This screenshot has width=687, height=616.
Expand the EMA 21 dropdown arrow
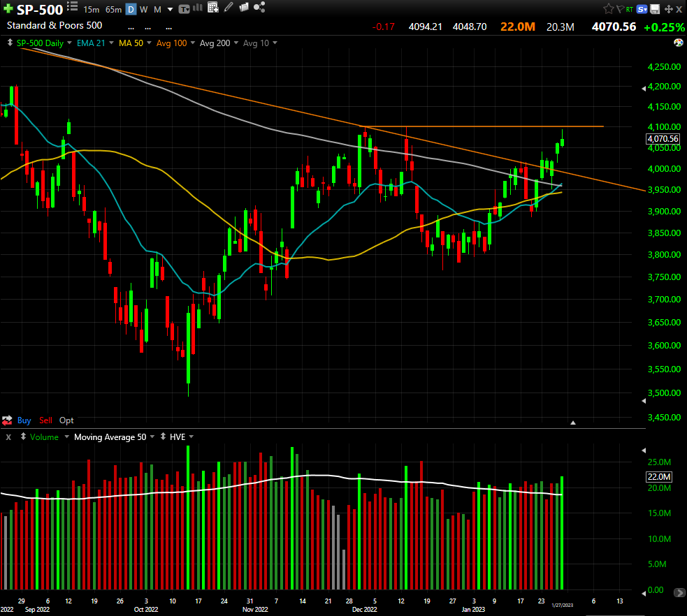point(111,43)
